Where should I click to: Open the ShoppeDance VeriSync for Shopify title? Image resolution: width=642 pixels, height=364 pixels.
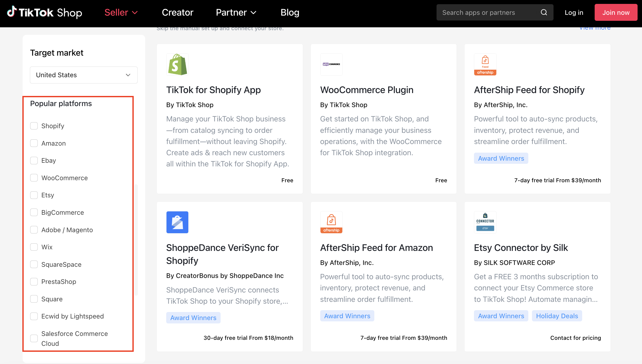tap(222, 254)
